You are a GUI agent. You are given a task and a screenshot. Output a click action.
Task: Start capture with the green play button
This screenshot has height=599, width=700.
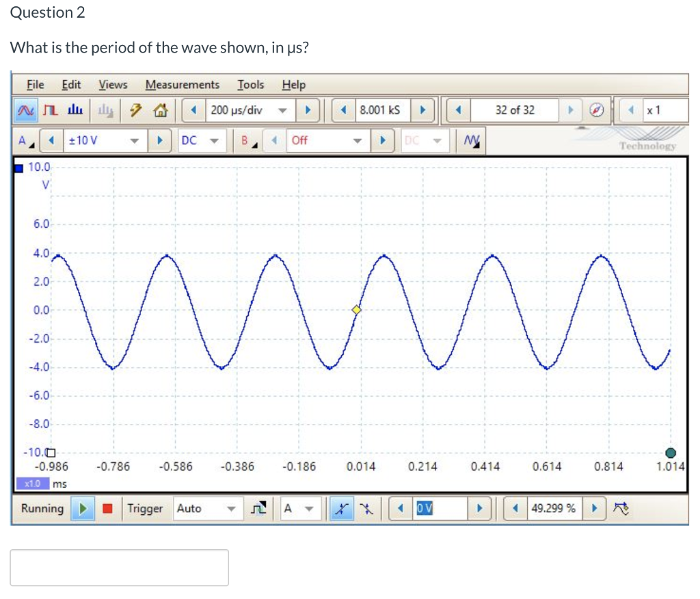[x=83, y=508]
